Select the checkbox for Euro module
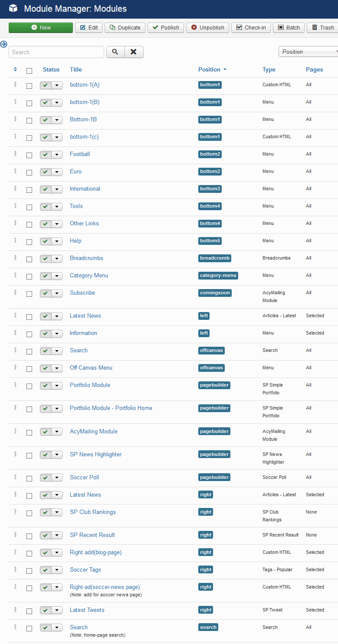This screenshot has height=644, width=338. 29,172
